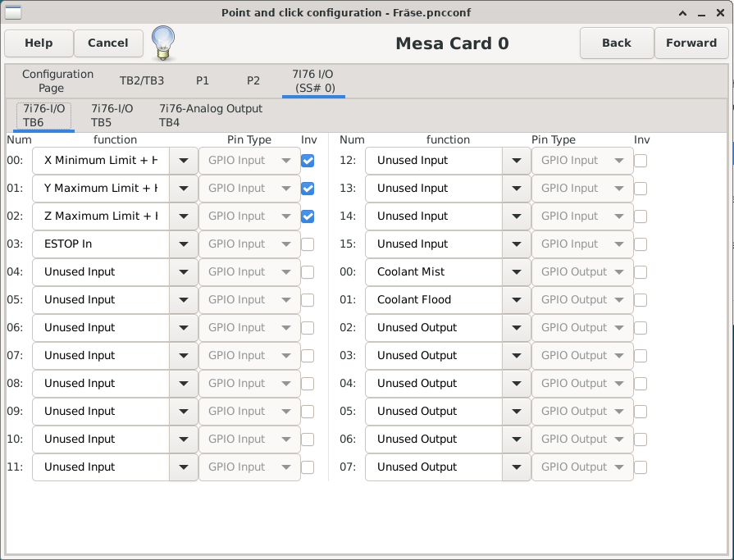Go to the Configuration Page tab
The height and width of the screenshot is (560, 734).
[x=57, y=80]
